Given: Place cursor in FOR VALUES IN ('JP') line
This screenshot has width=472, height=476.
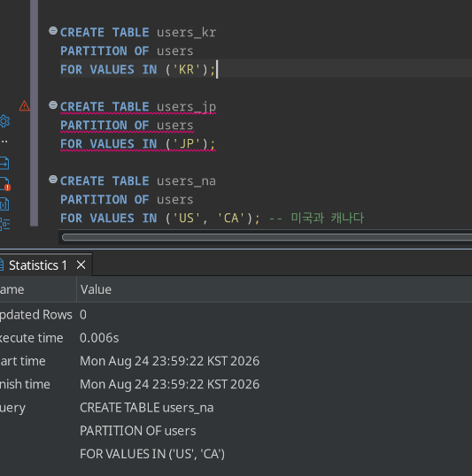Looking at the screenshot, I should point(137,144).
